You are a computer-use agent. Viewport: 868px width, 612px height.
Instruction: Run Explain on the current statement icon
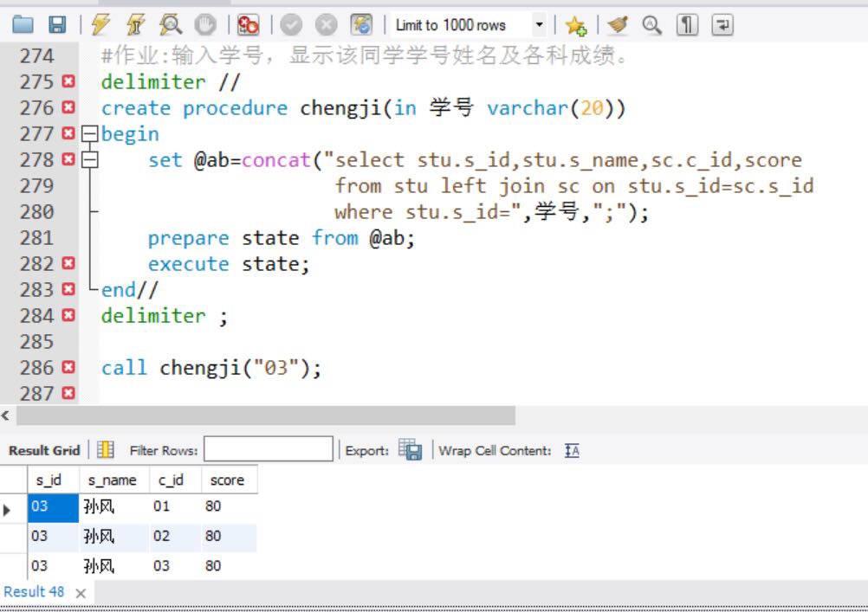[x=171, y=25]
